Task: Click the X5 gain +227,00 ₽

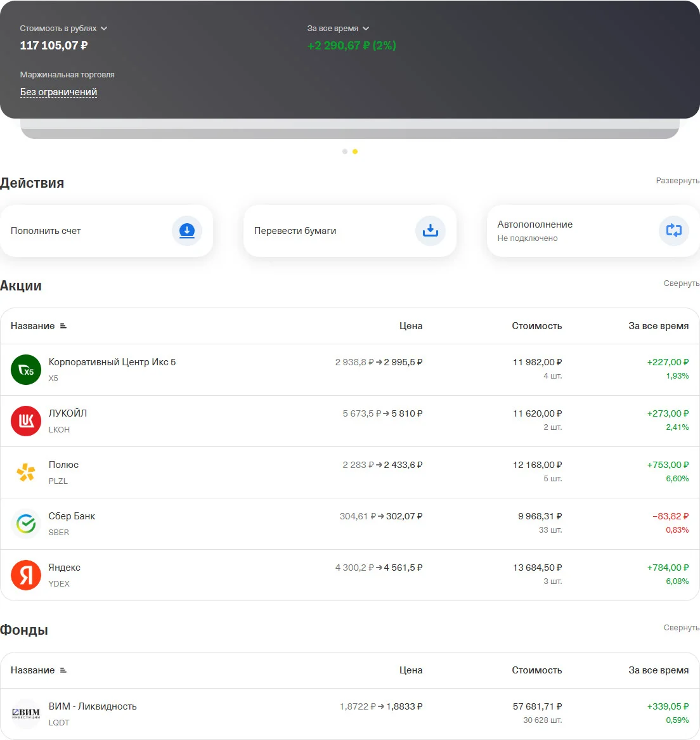Action: (668, 362)
